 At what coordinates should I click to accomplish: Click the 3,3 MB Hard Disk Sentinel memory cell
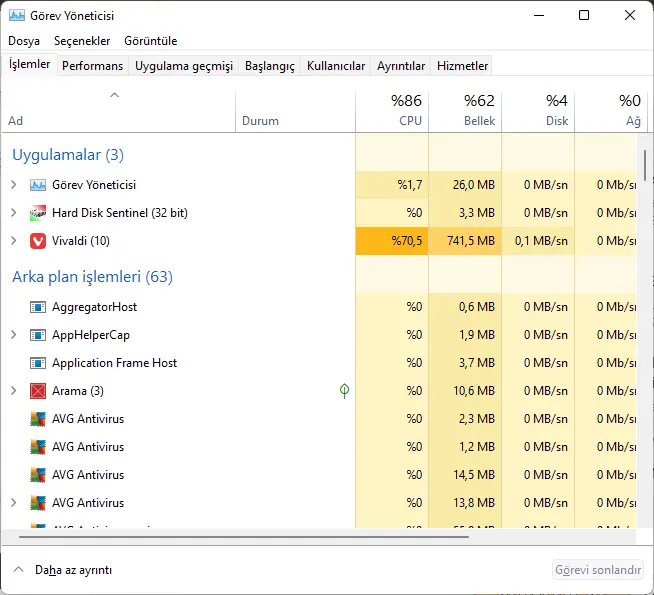click(465, 213)
